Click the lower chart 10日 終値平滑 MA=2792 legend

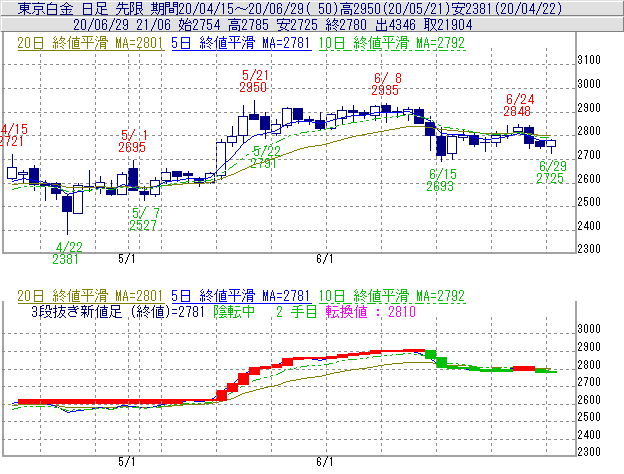392,296
